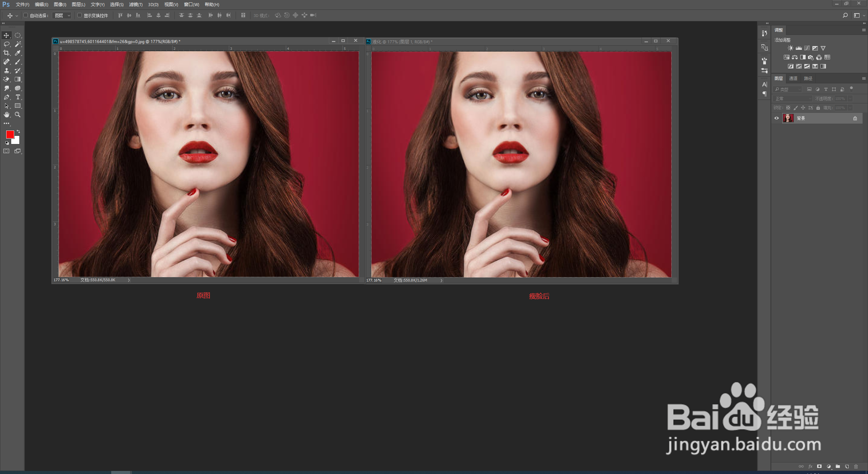Click the red foreground color swatch
The height and width of the screenshot is (474, 868).
[9, 134]
